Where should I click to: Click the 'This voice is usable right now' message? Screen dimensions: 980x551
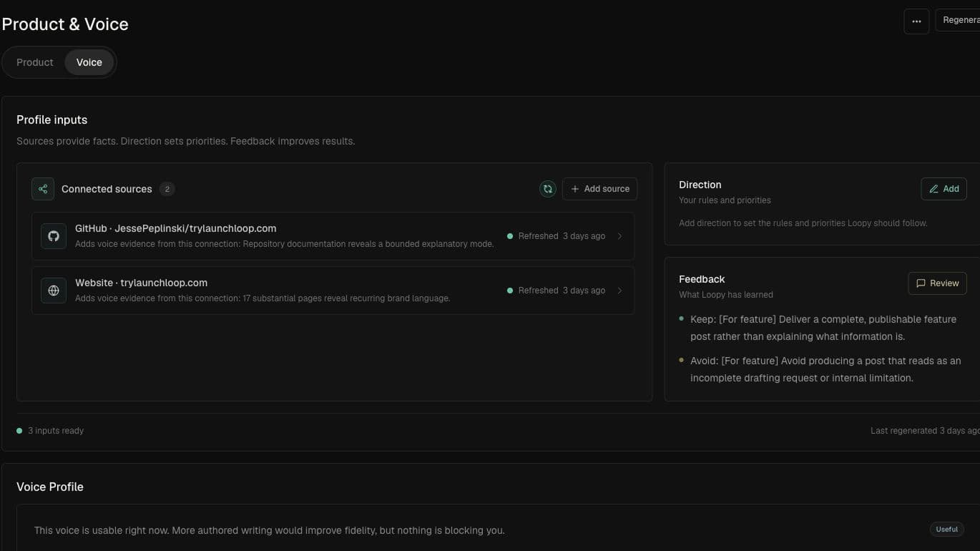(x=269, y=530)
